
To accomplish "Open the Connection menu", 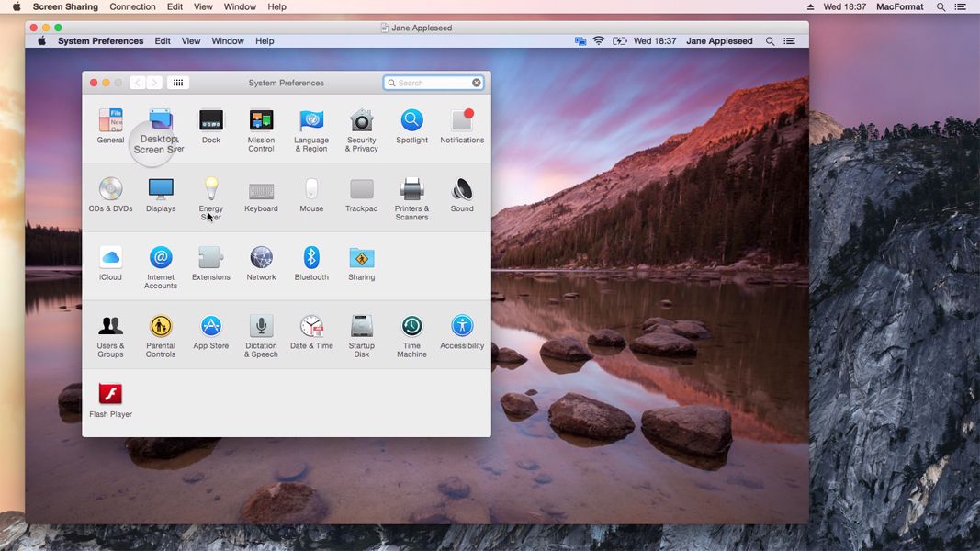I will click(132, 6).
